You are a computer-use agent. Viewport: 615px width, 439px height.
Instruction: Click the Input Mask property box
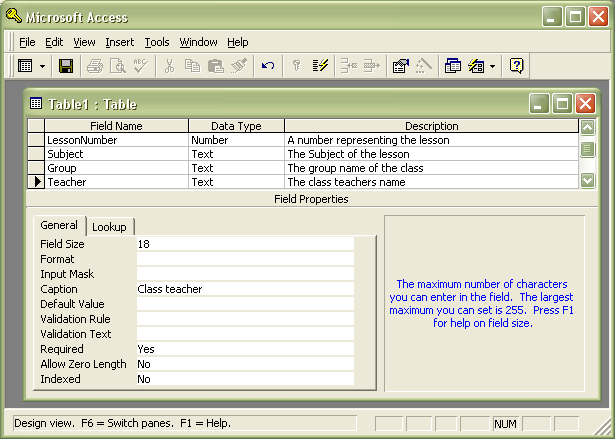pos(245,274)
